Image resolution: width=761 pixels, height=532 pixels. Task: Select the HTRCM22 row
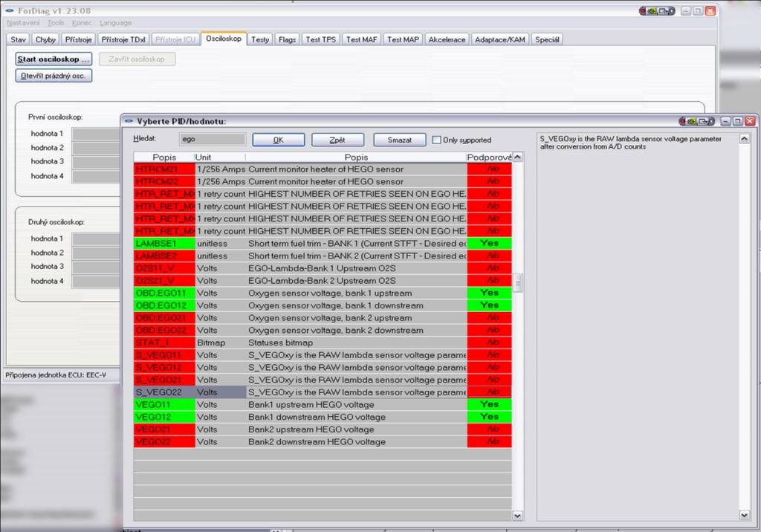(323, 181)
